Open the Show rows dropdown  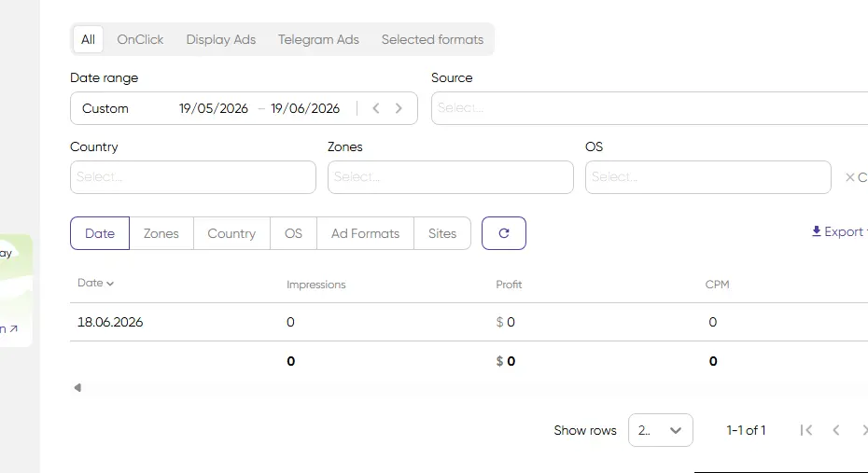(x=661, y=430)
